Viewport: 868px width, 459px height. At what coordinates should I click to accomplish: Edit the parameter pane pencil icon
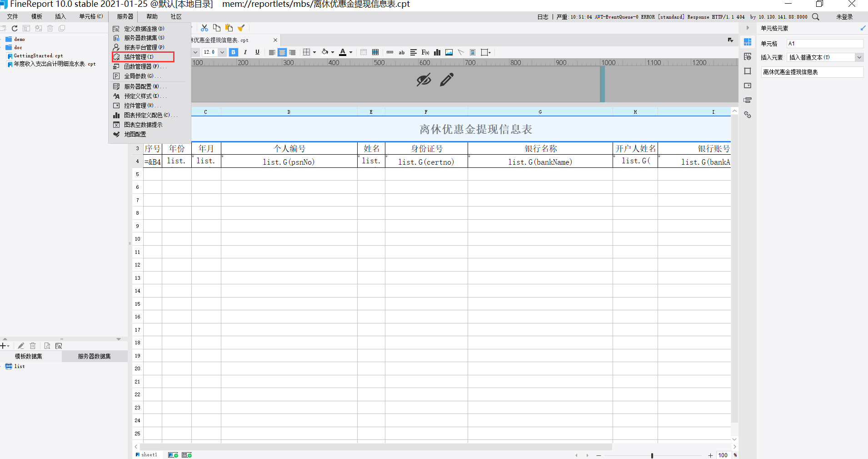447,80
